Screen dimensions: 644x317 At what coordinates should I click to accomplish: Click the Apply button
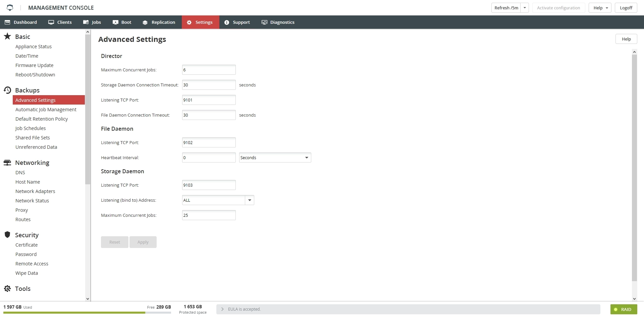click(x=143, y=242)
